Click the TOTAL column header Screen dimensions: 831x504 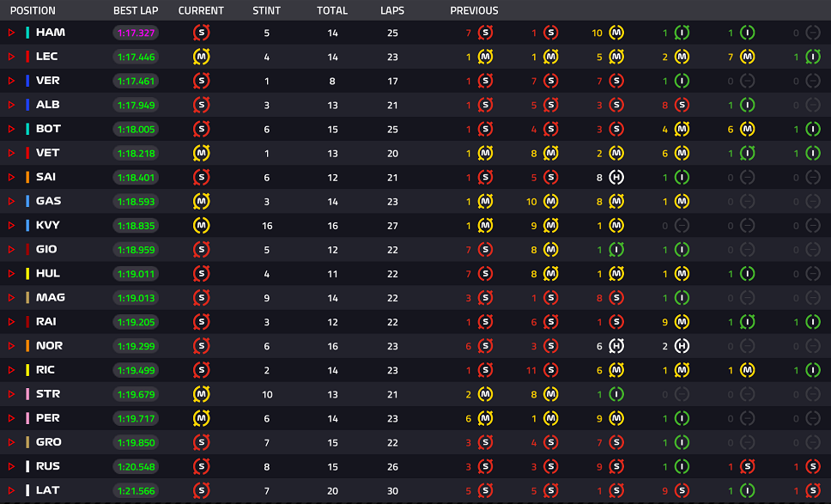(332, 10)
